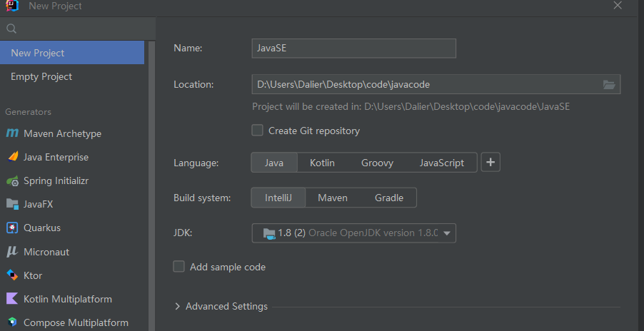Select the JavaFX generator icon
Viewport: 644px width, 331px height.
(11, 204)
